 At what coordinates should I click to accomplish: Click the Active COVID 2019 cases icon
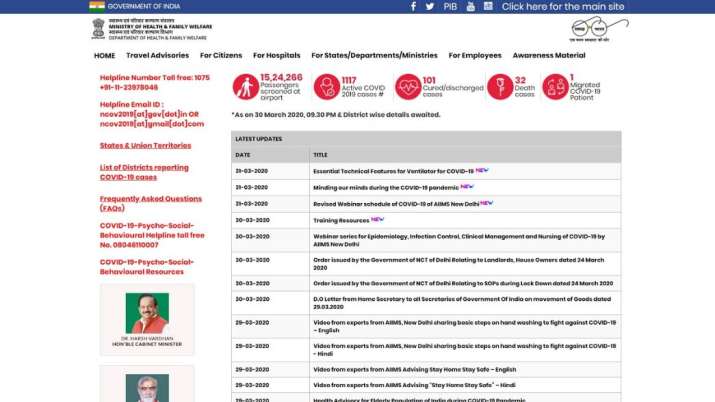pos(325,87)
